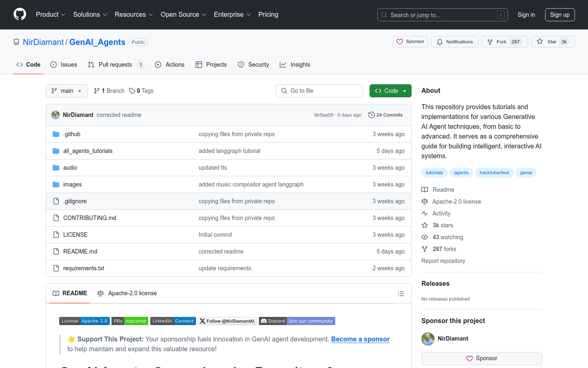The image size is (588, 368).
Task: Open the 24 Commits link
Action: tap(385, 115)
